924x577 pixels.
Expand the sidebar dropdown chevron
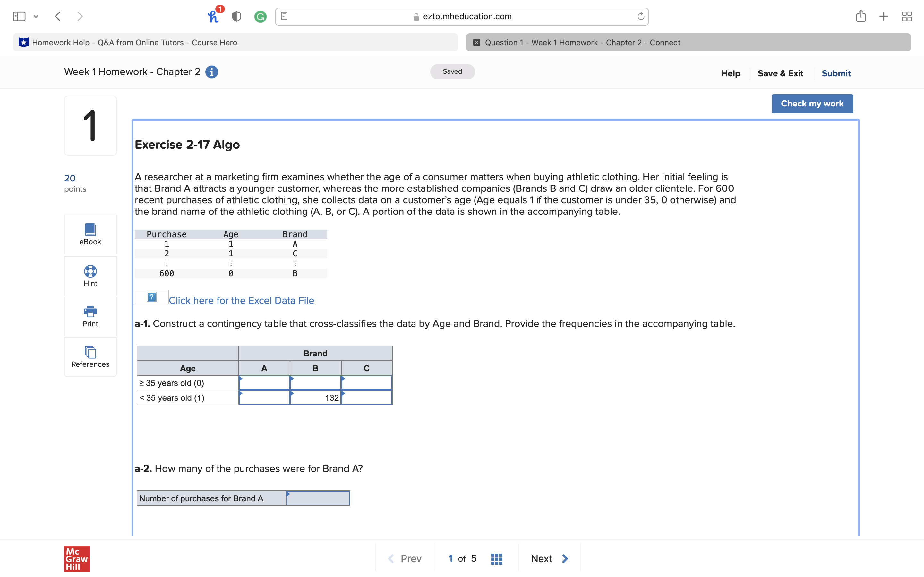click(x=36, y=16)
